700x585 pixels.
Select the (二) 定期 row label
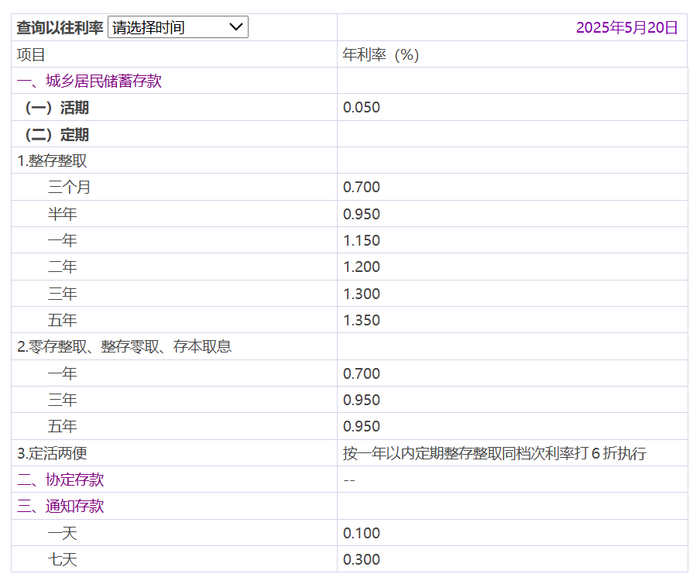tap(57, 134)
